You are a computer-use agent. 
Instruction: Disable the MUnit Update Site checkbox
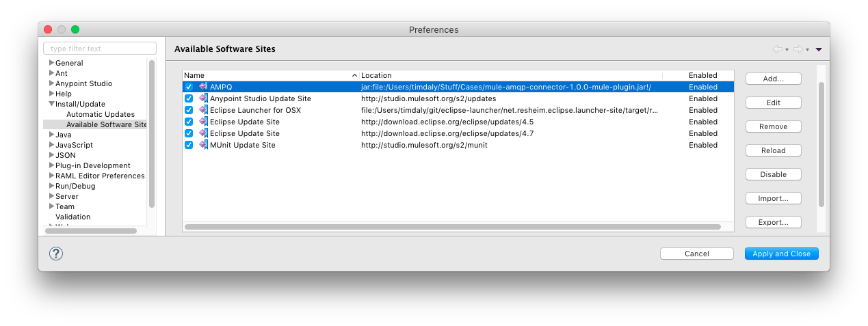point(189,145)
